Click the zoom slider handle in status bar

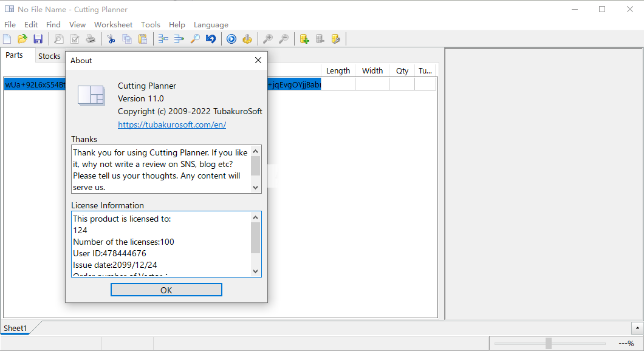548,343
